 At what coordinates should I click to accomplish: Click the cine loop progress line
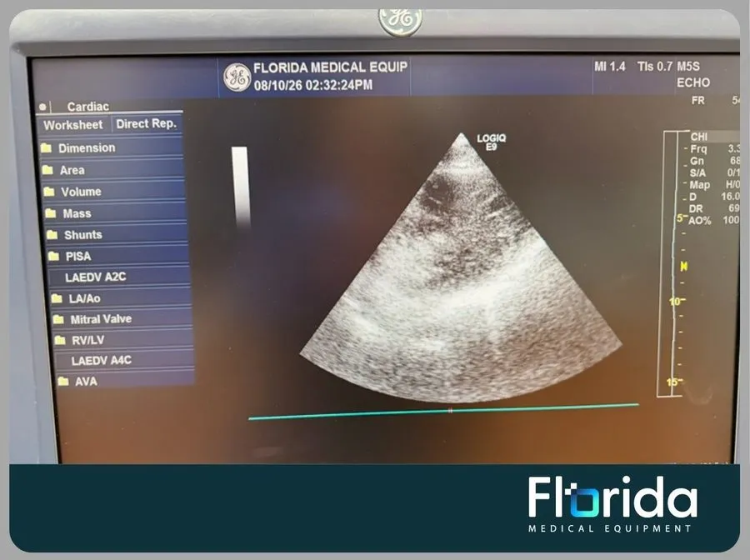point(443,412)
